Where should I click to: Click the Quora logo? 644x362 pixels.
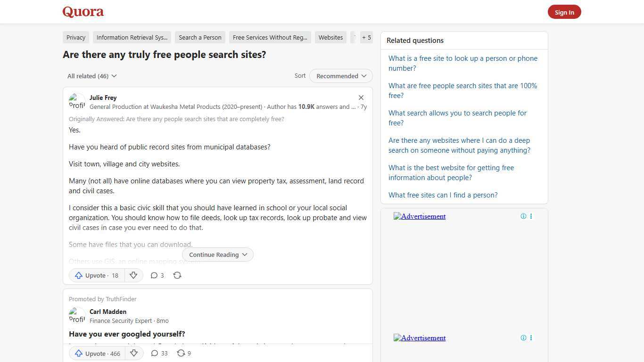[83, 12]
